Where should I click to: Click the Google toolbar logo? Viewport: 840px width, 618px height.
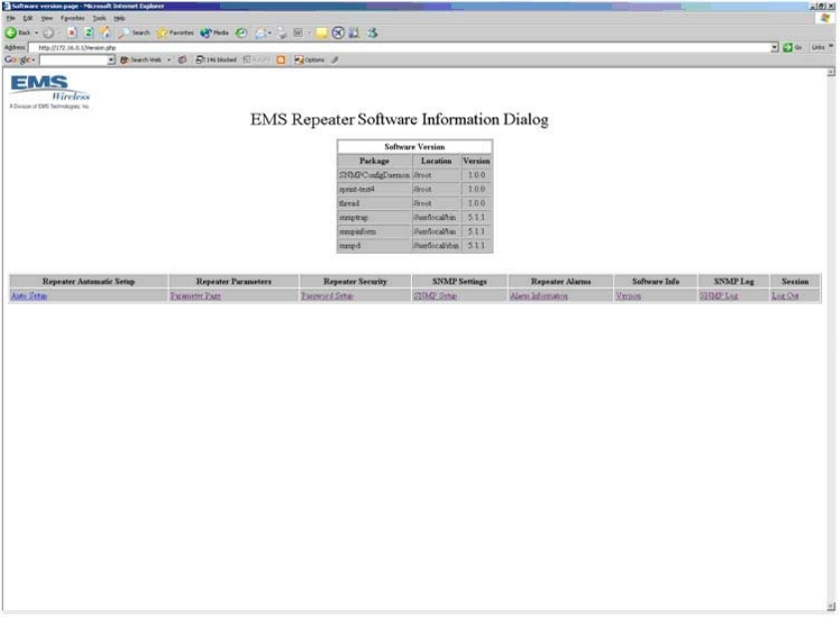click(x=18, y=60)
